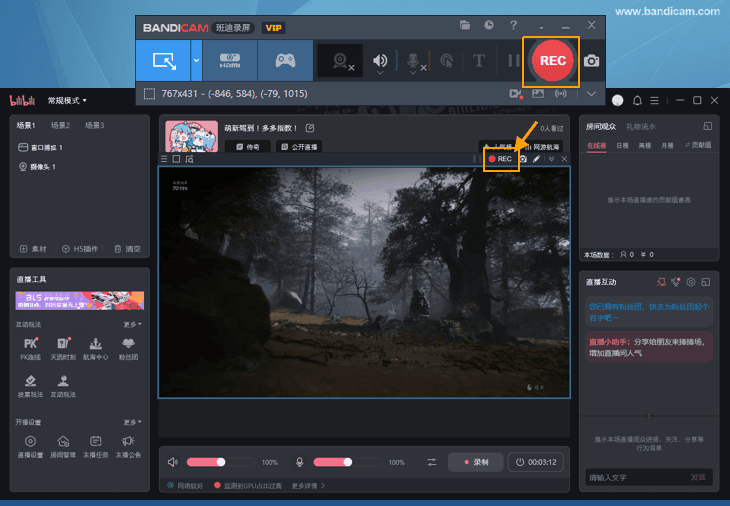This screenshot has height=506, width=730.
Task: Expand the Bandicam status bar chevron
Action: tap(592, 94)
